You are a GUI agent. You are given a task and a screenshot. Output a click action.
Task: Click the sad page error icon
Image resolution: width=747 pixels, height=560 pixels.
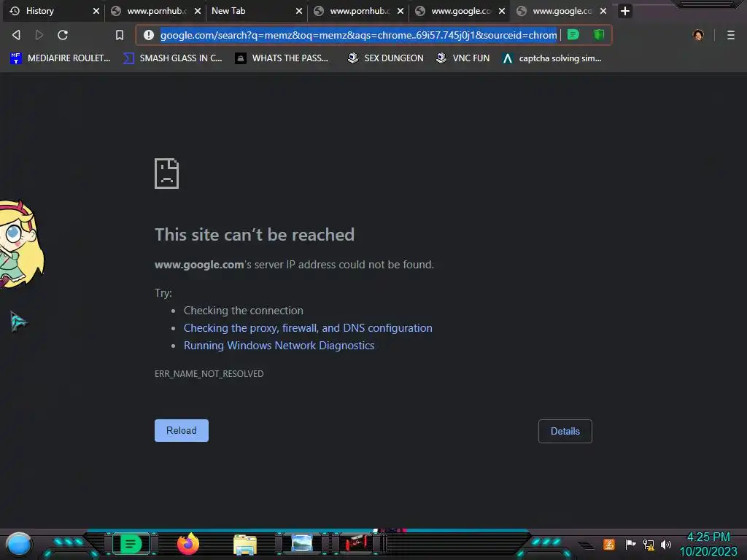click(167, 174)
